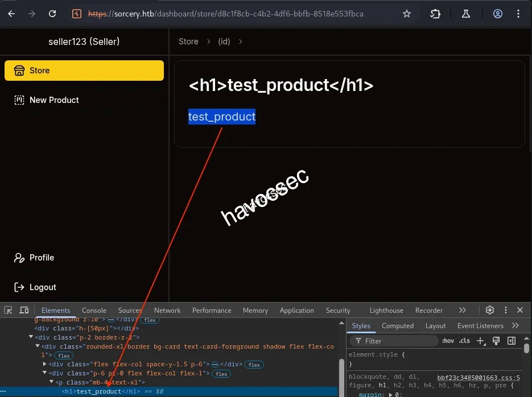Viewport: 532px width, 397px height.
Task: Open the bbf23c3485001663.css stylesheet link
Action: (x=478, y=377)
